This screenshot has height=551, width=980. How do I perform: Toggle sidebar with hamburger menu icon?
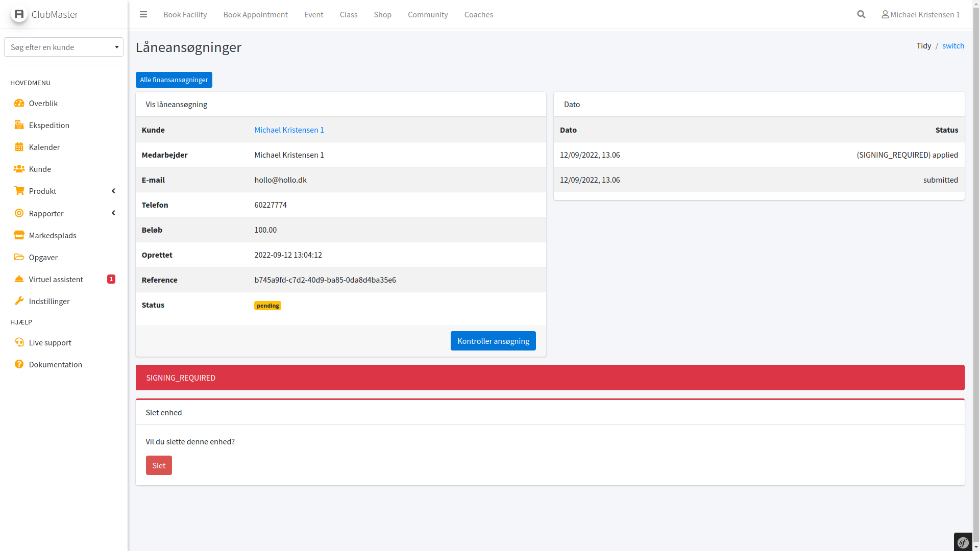click(x=143, y=14)
